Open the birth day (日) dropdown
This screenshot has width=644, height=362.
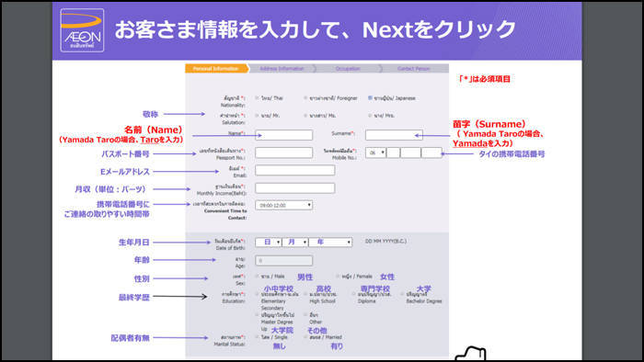click(x=269, y=243)
